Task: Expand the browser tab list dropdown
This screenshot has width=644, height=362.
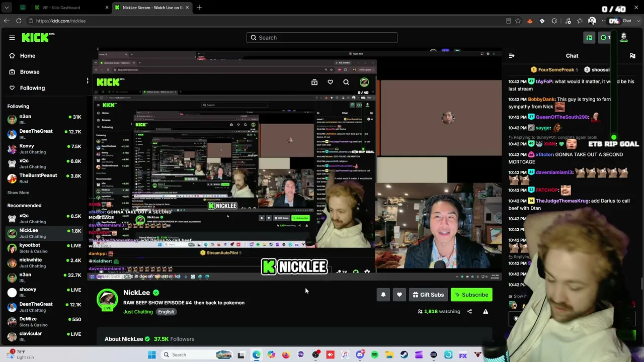Action: coord(7,8)
